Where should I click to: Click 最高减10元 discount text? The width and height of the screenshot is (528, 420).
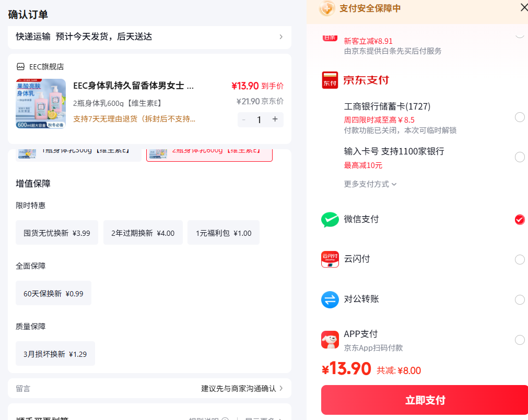363,165
